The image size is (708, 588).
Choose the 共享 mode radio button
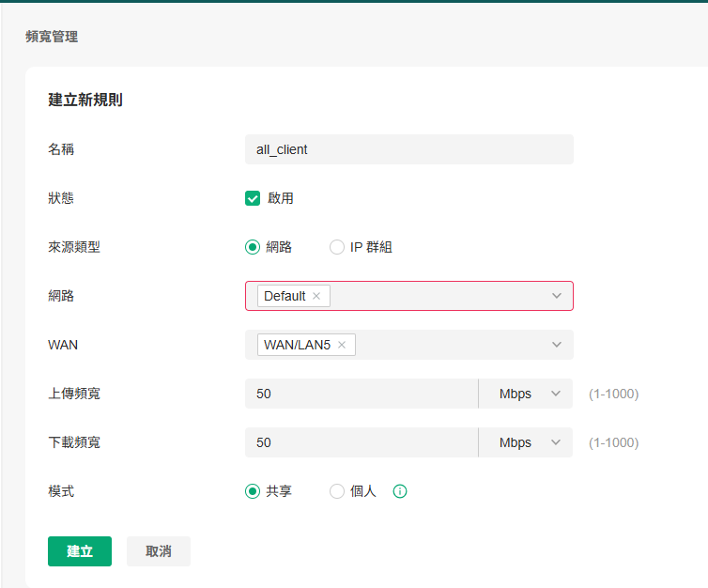coord(253,491)
